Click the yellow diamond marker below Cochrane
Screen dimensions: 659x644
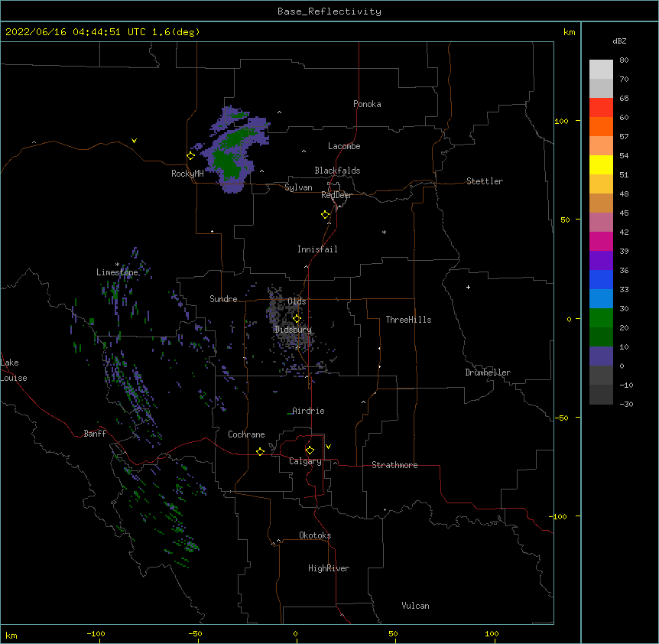tap(260, 451)
